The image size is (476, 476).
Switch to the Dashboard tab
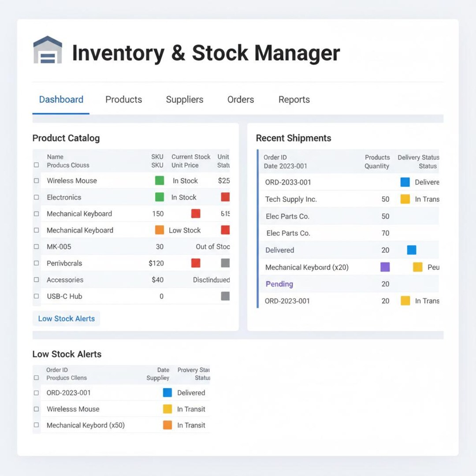pos(61,100)
